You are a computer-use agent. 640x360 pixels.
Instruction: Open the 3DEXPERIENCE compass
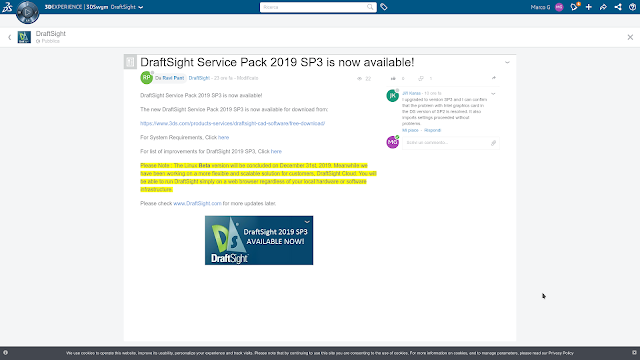pos(28,12)
